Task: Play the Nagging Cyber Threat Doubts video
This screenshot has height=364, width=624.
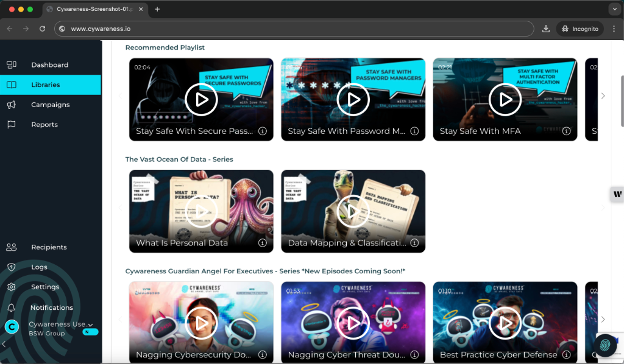Action: tap(353, 323)
